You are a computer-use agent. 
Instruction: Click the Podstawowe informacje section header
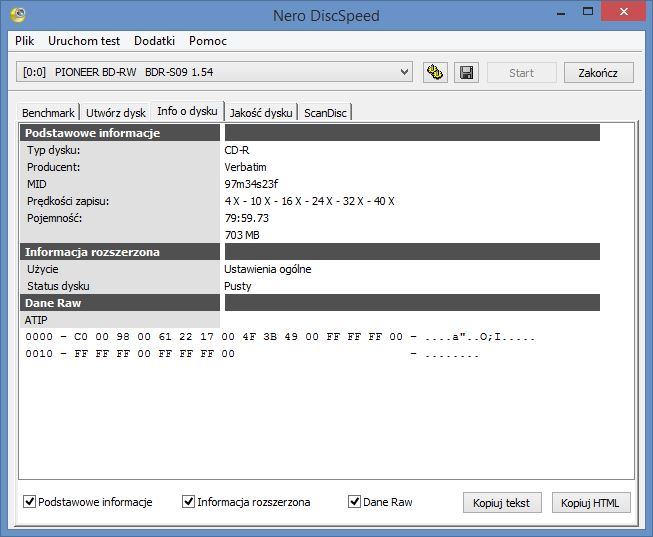[120, 133]
